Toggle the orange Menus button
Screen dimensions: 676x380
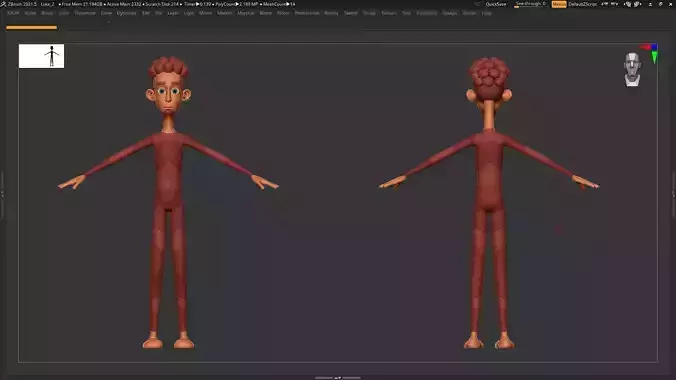coord(559,4)
